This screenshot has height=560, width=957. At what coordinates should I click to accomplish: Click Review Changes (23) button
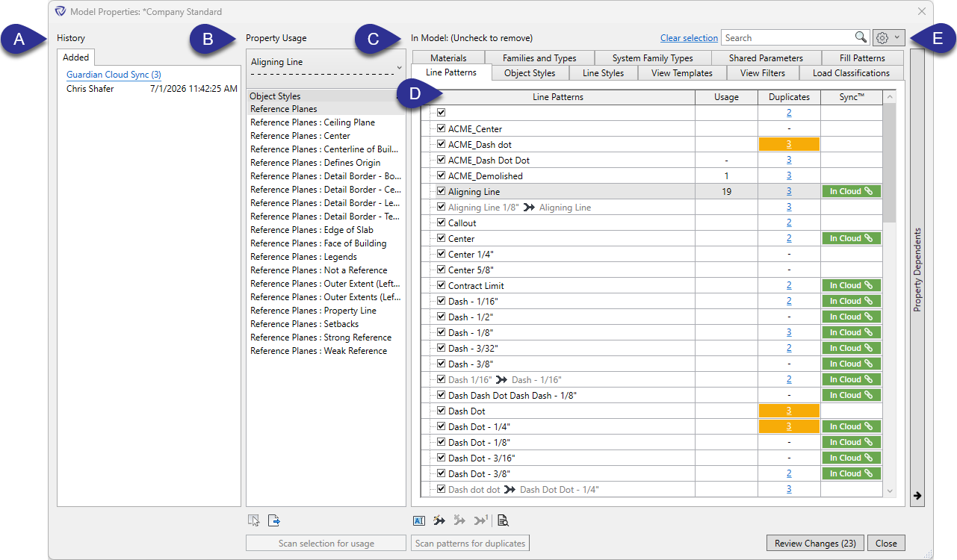click(x=814, y=543)
